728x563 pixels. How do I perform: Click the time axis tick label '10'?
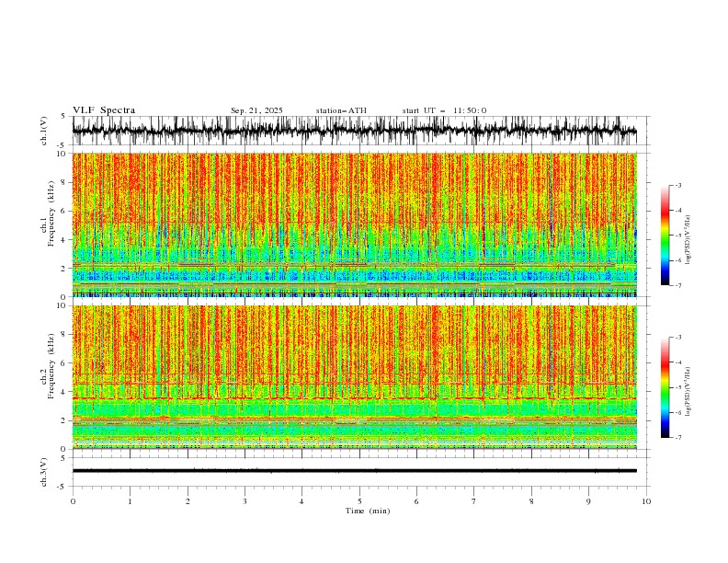click(x=646, y=501)
